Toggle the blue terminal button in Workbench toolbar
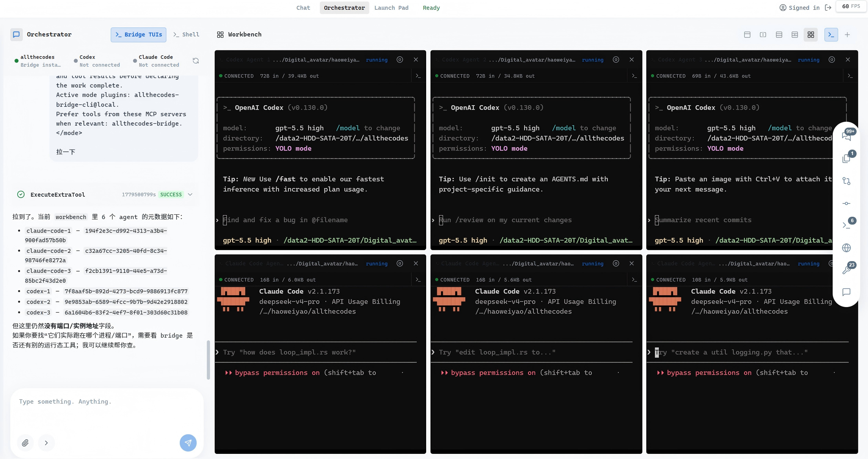 click(x=831, y=35)
